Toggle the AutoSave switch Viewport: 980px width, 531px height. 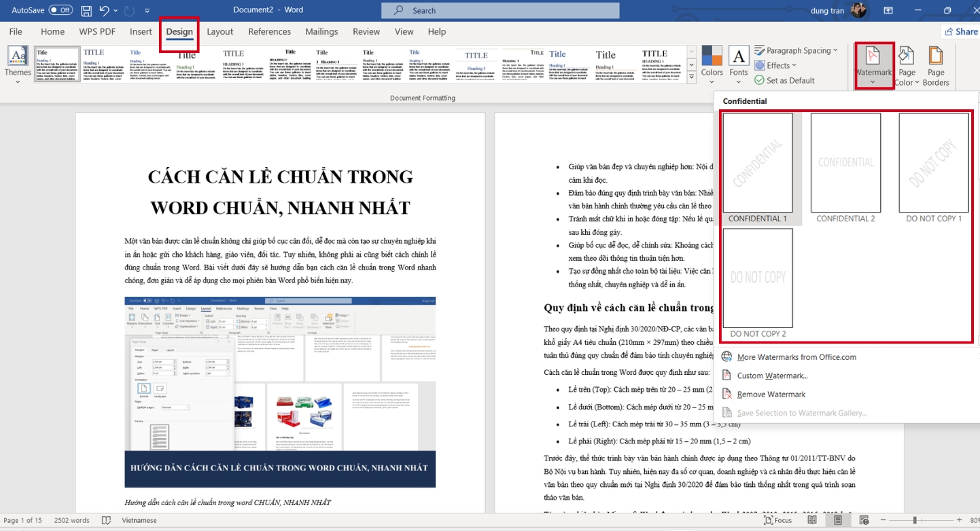click(60, 10)
